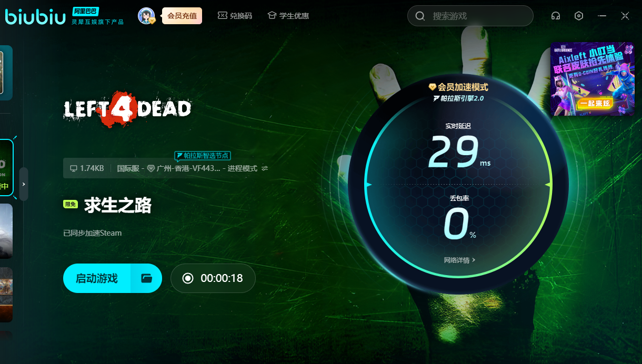
Task: Select the mountain-themed game thumbnail in sidebar
Action: click(6, 231)
